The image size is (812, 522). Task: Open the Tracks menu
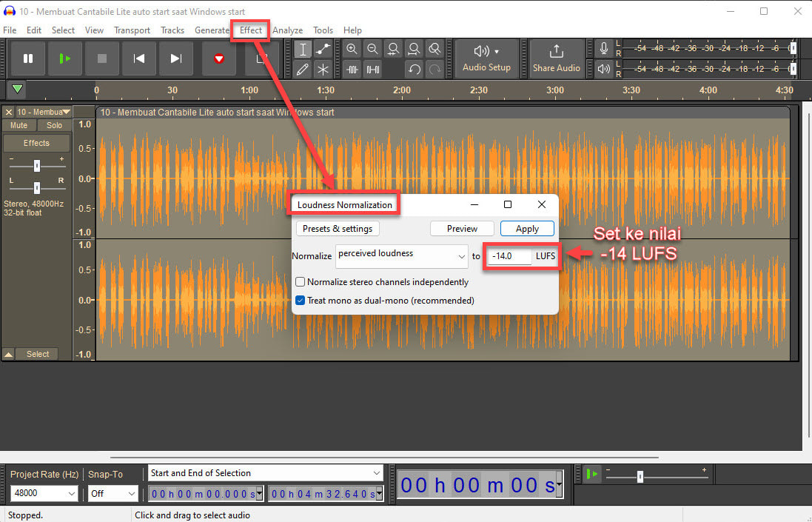(x=172, y=30)
